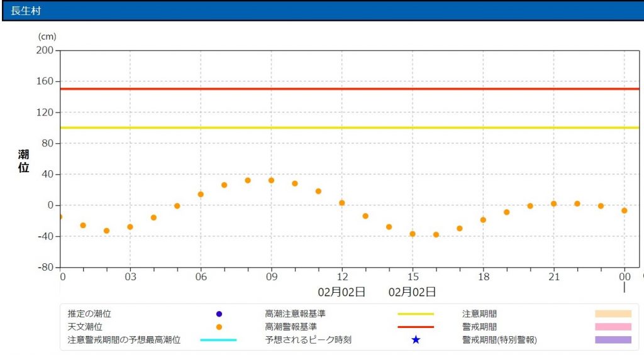Viewport: 644px width, 355px height.
Task: Select the 警戒期間 legend label
Action: [479, 327]
